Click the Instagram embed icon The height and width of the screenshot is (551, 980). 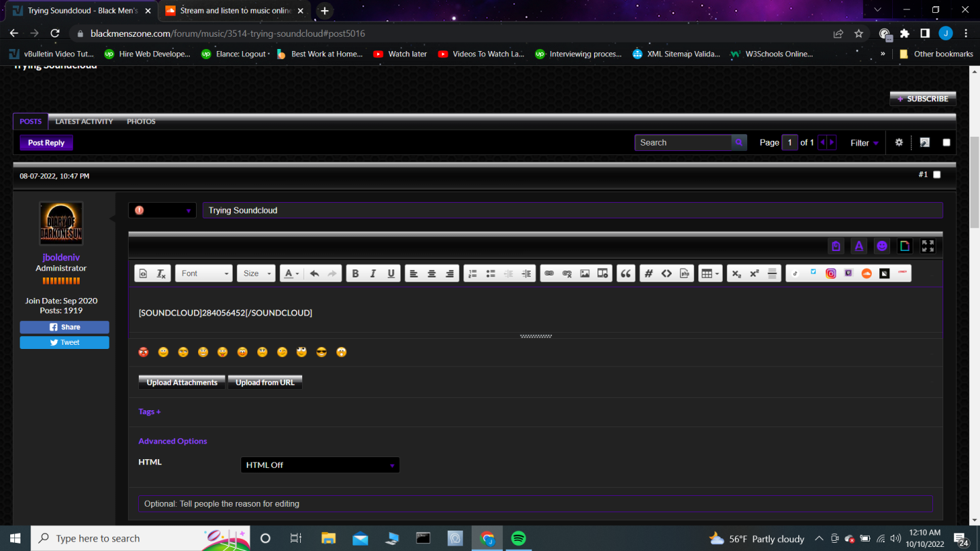tap(831, 273)
